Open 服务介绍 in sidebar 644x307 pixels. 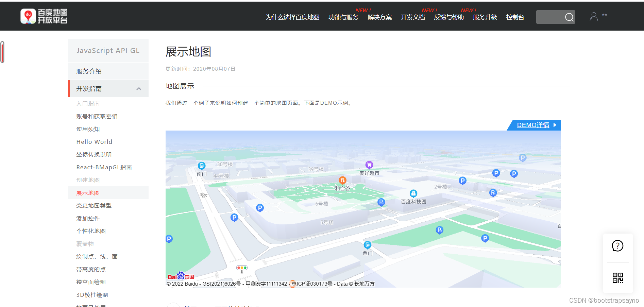[108, 71]
